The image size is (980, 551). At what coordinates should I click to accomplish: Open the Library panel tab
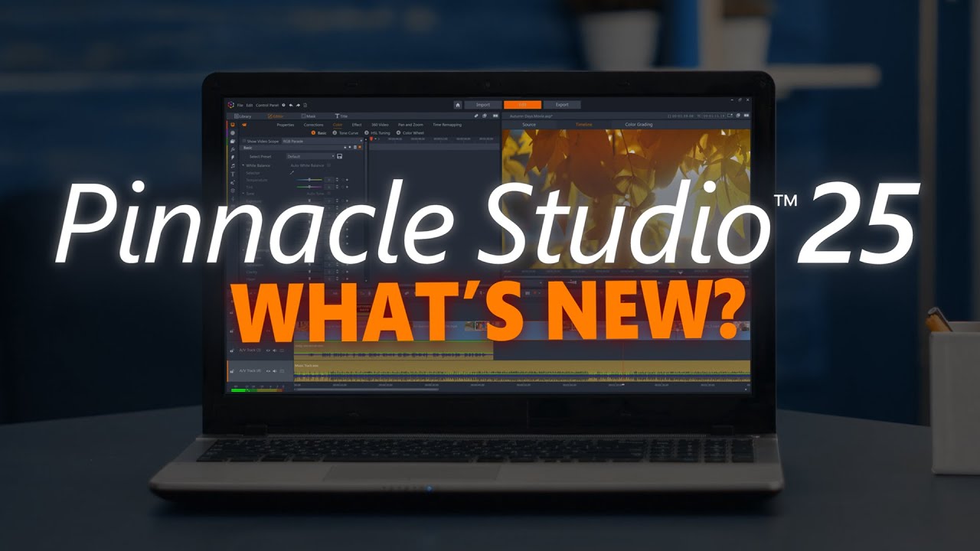point(243,116)
